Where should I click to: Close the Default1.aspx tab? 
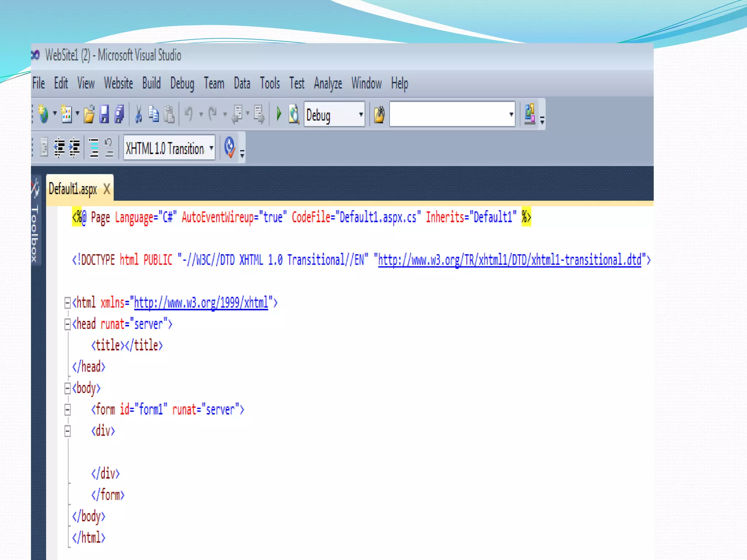click(107, 189)
